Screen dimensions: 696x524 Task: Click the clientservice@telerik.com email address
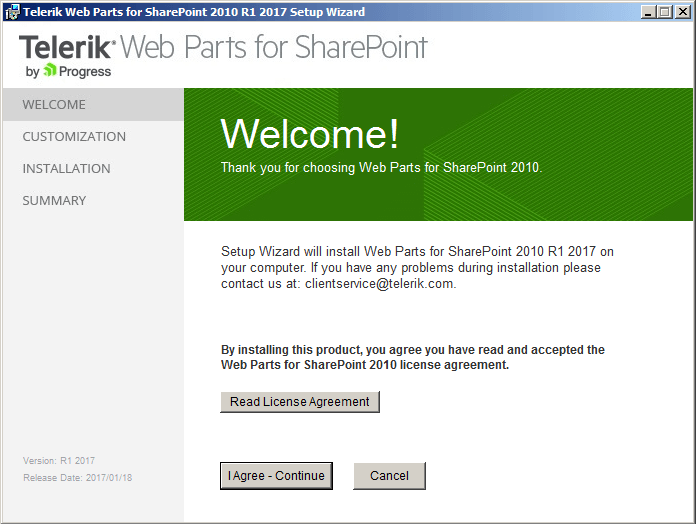pos(380,284)
